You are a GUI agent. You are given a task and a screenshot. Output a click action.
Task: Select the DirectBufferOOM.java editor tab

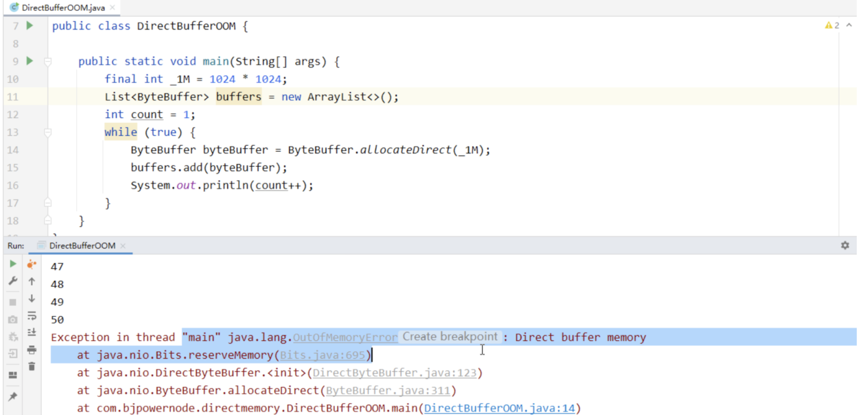(63, 8)
